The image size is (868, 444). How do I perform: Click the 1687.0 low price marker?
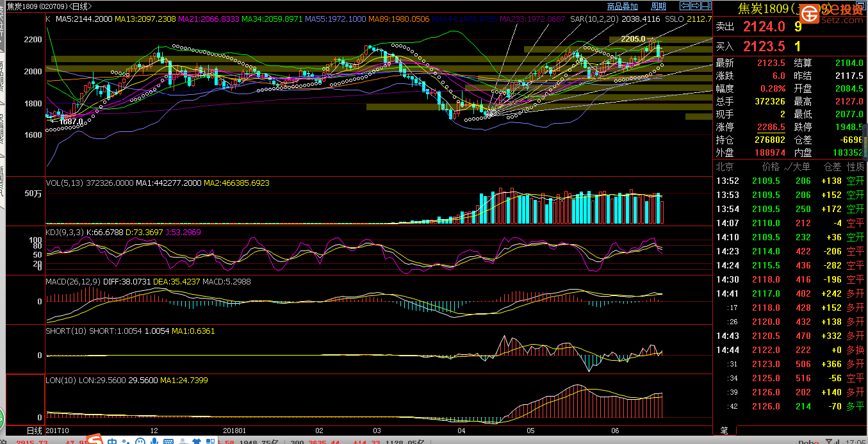71,121
